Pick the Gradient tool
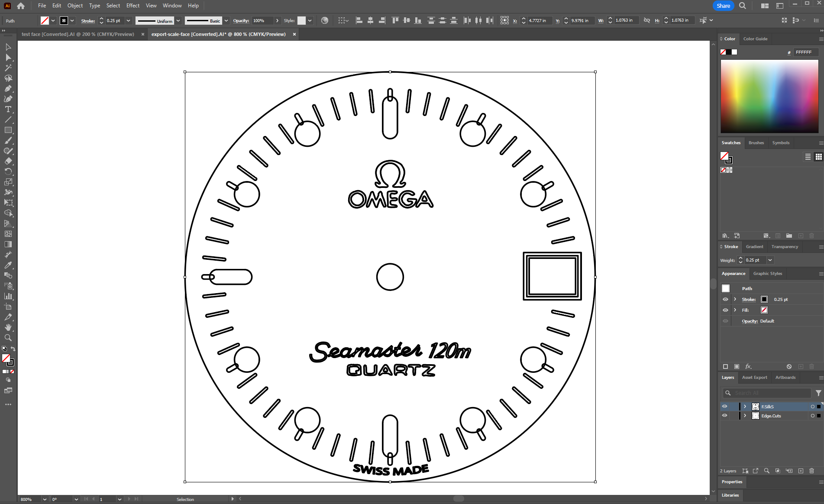824x504 pixels. (x=8, y=244)
